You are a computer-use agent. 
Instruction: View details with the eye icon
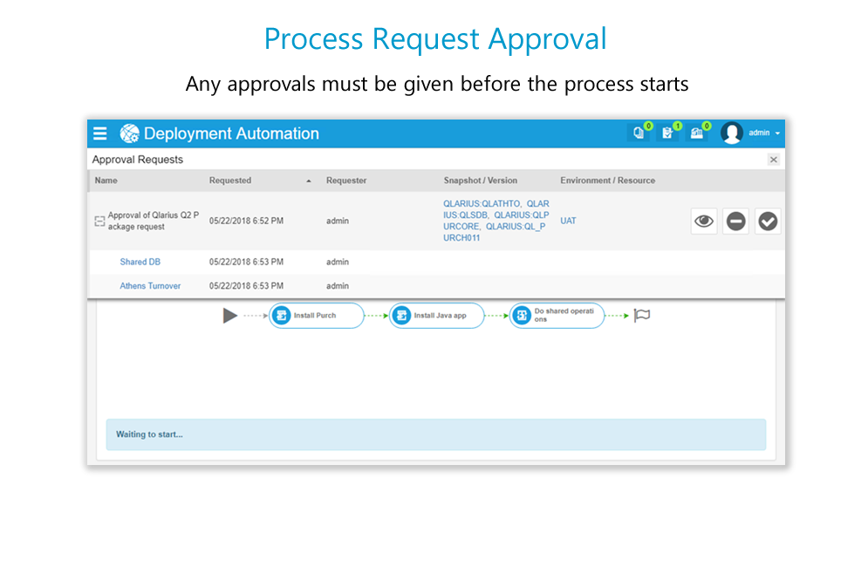704,222
